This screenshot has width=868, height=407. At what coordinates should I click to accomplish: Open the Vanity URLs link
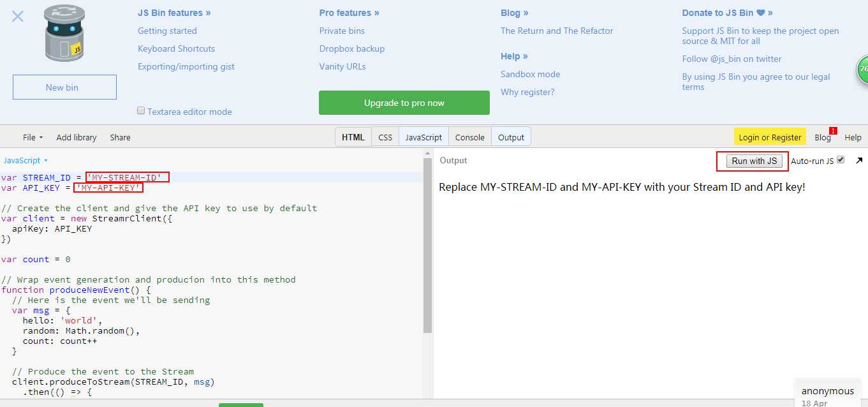pyautogui.click(x=342, y=66)
